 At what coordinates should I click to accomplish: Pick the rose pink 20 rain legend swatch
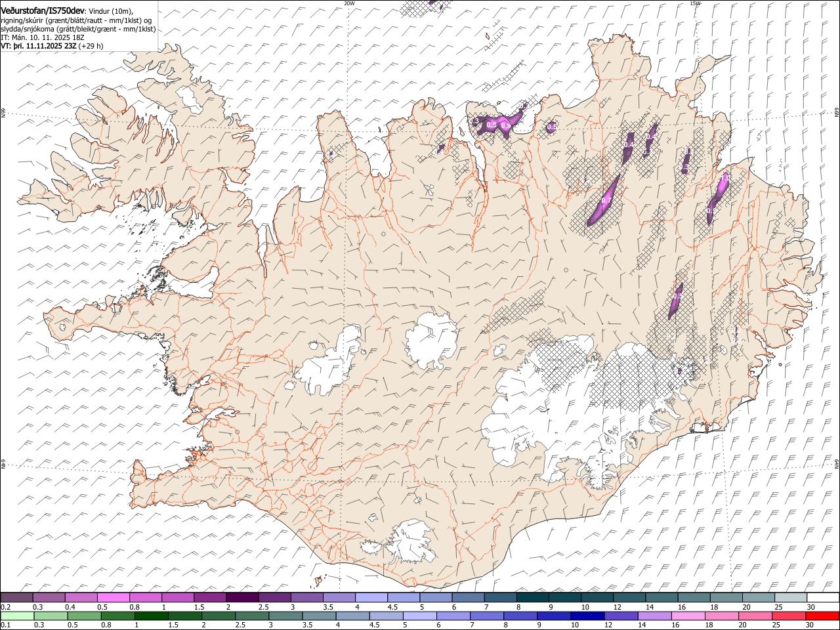point(755,616)
